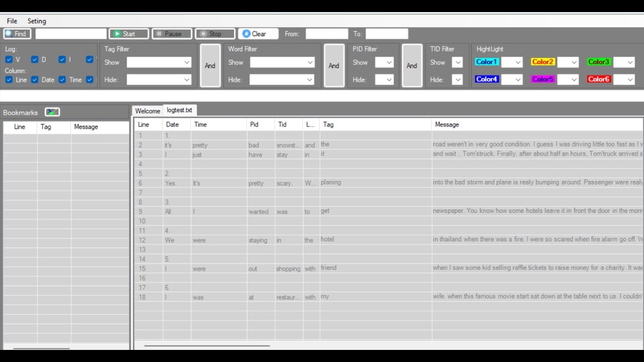
Task: Start log capture with Start button
Action: pyautogui.click(x=129, y=34)
